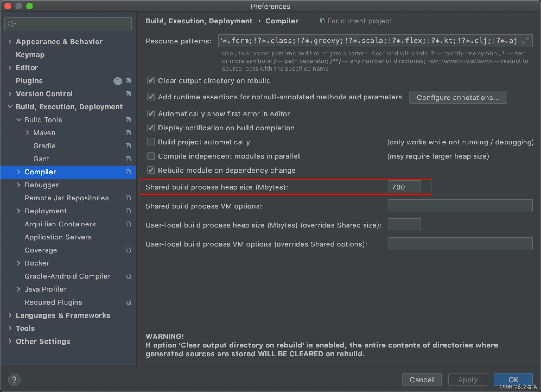Toggle Automatically show first error in editor
The height and width of the screenshot is (392, 541).
coord(151,113)
